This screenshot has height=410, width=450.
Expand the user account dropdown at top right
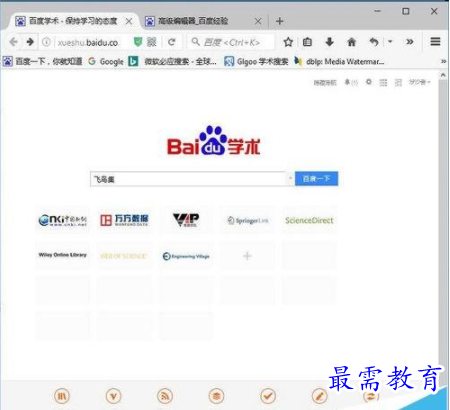pyautogui.click(x=420, y=82)
